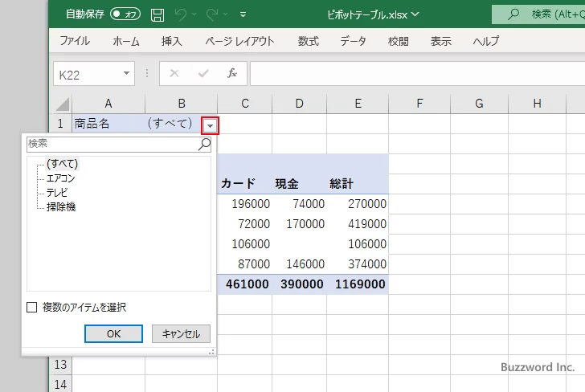The image size is (585, 392).
Task: Expand the Name Box dropdown arrow
Action: pos(127,73)
